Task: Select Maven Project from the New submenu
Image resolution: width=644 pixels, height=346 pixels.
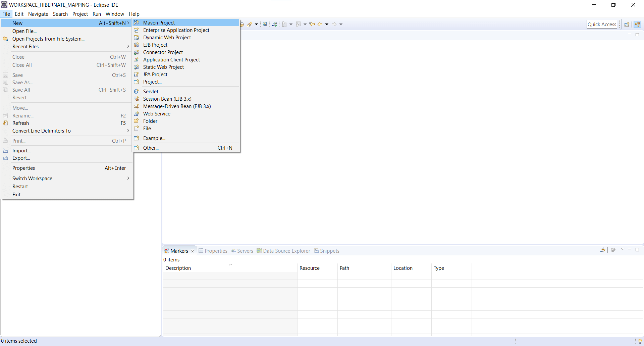Action: click(159, 22)
